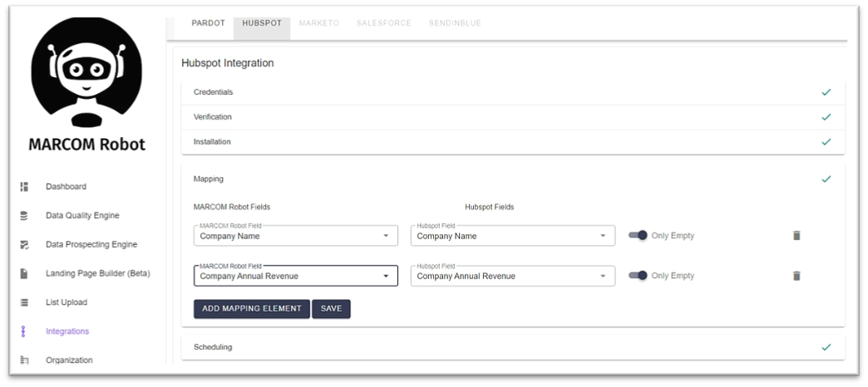This screenshot has height=387, width=868.
Task: Open MARCOM Robot Field dropdown showing Company Name
Action: (296, 236)
